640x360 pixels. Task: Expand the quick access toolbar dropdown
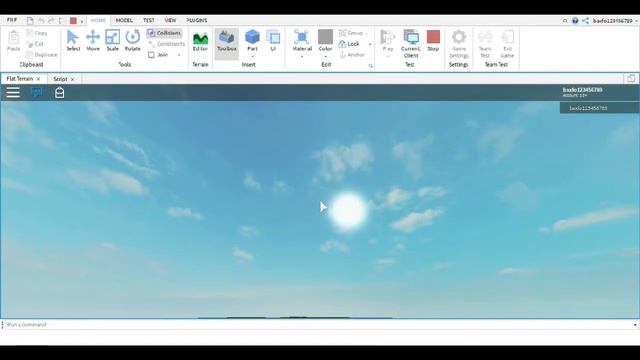point(82,21)
